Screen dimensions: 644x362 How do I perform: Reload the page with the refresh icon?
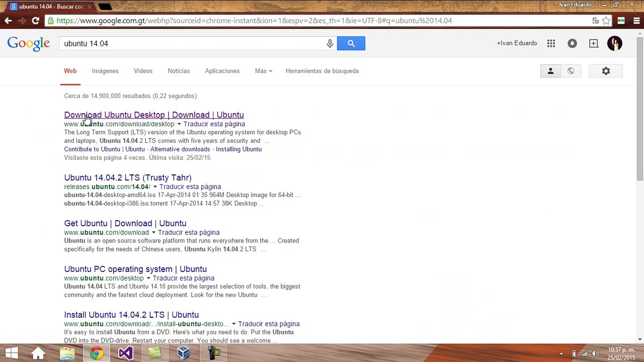(35, 21)
